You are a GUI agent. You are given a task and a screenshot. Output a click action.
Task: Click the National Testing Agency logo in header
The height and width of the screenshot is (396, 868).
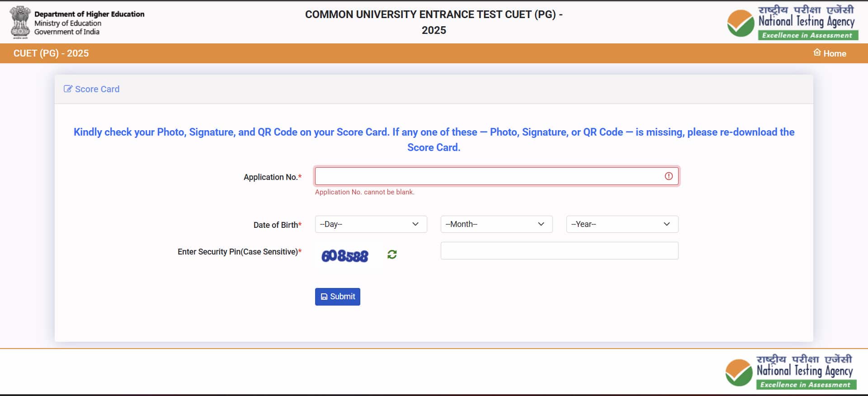coord(793,22)
